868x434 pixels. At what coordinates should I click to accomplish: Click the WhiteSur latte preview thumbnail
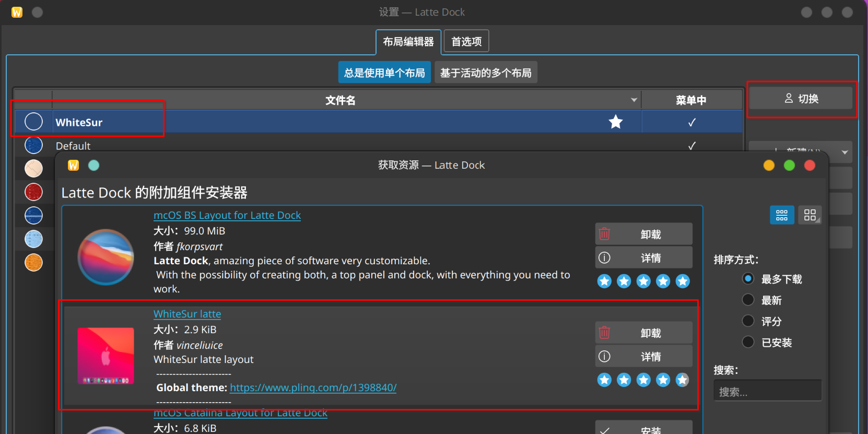tap(106, 356)
